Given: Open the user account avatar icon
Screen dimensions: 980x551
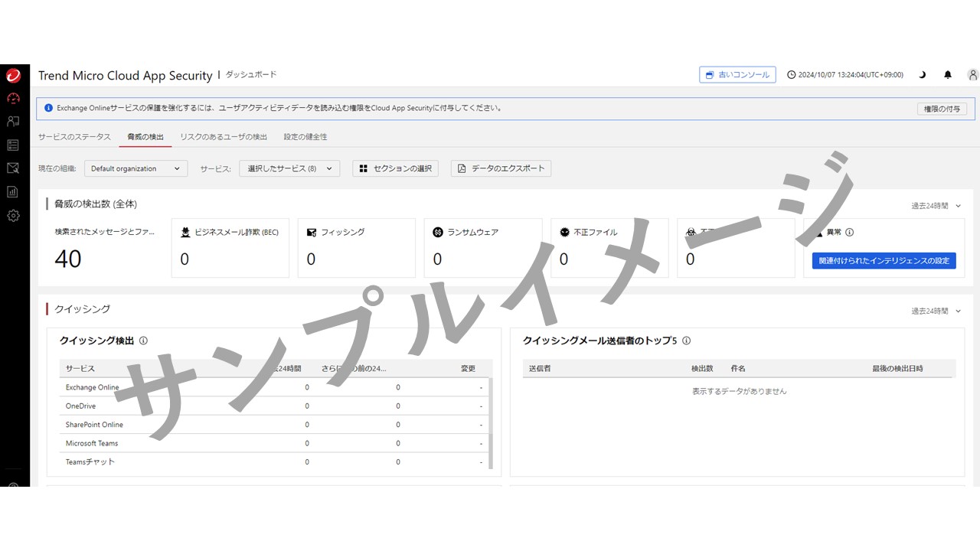Looking at the screenshot, I should pyautogui.click(x=972, y=75).
